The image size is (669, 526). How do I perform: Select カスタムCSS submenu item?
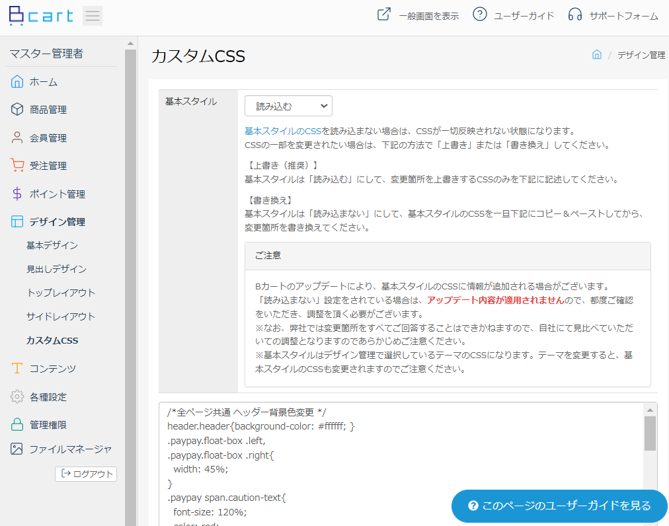52,340
